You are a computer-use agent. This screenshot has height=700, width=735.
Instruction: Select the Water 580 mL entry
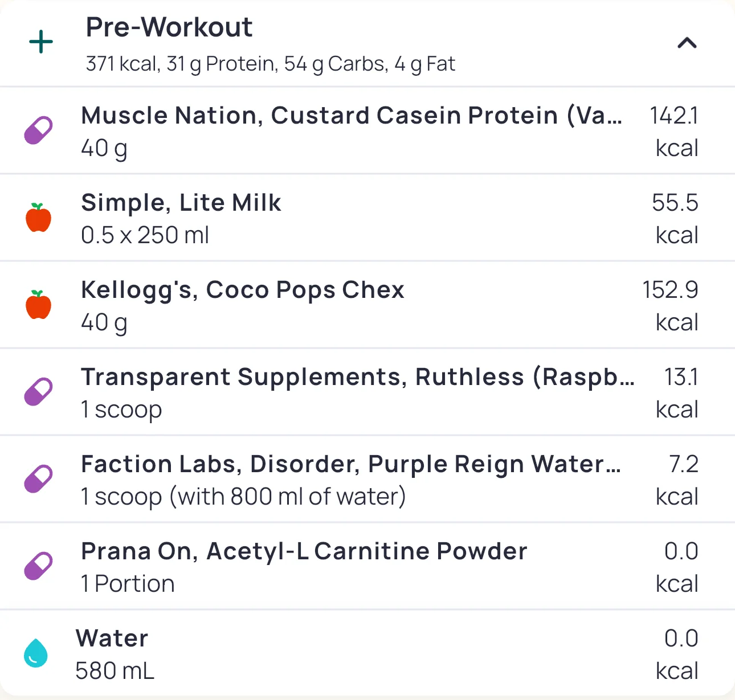click(114, 654)
